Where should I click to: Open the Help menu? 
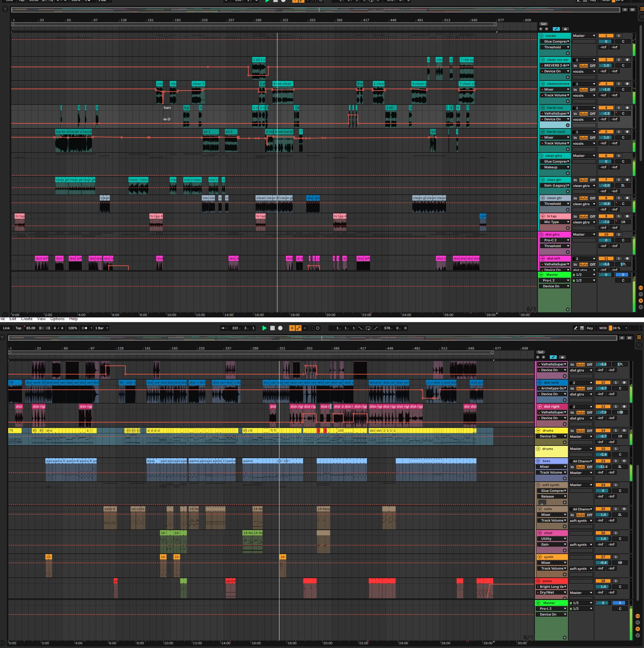click(73, 319)
